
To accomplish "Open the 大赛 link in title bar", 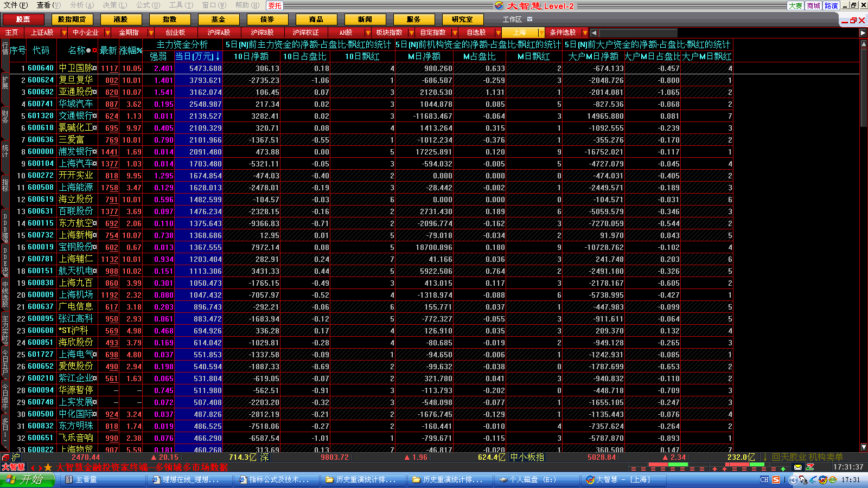I will click(x=796, y=5).
